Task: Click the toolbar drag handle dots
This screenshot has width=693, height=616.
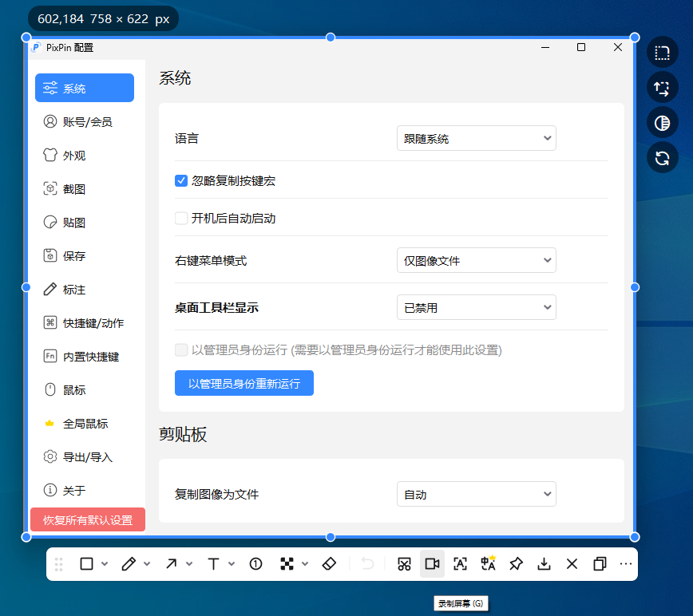Action: [x=59, y=564]
